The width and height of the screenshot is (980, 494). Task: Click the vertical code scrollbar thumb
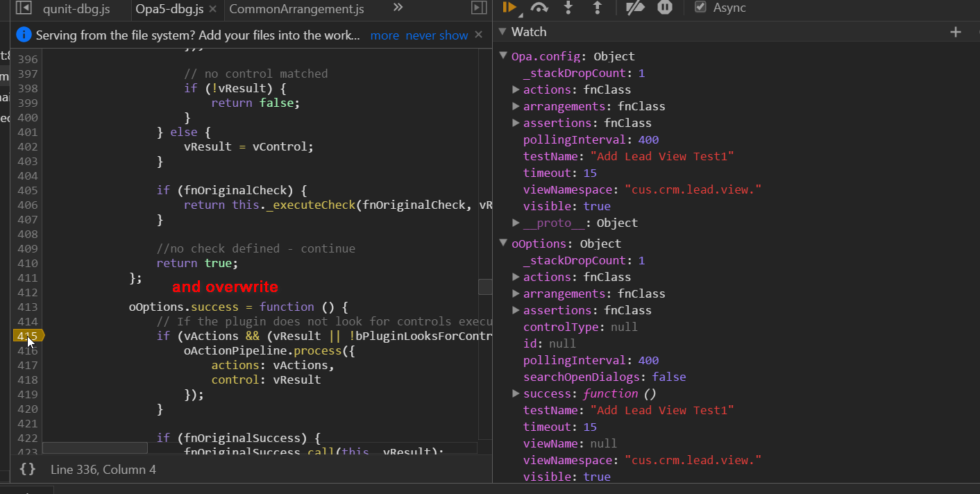pos(485,287)
